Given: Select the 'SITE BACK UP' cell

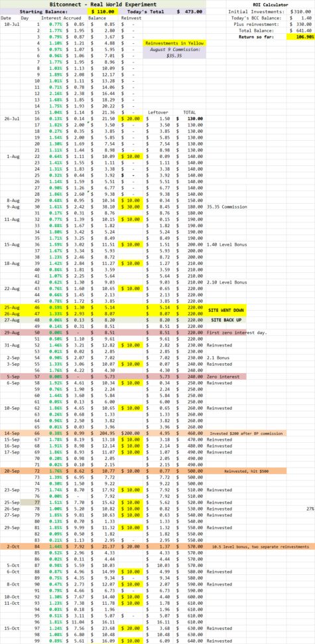Looking at the screenshot, I should click(x=226, y=319).
